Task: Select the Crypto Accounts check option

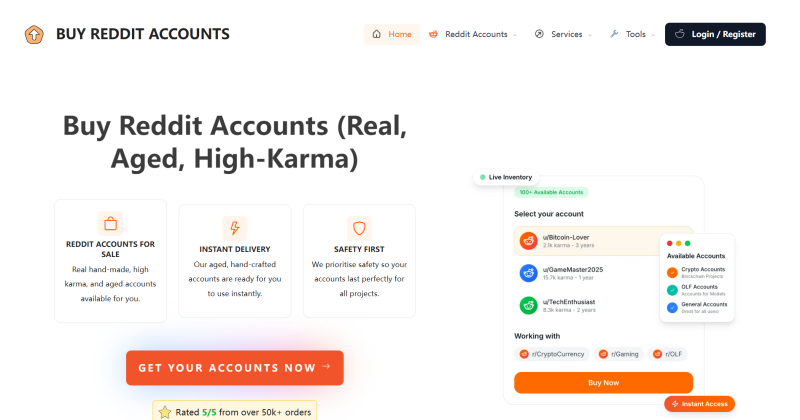Action: pyautogui.click(x=672, y=272)
